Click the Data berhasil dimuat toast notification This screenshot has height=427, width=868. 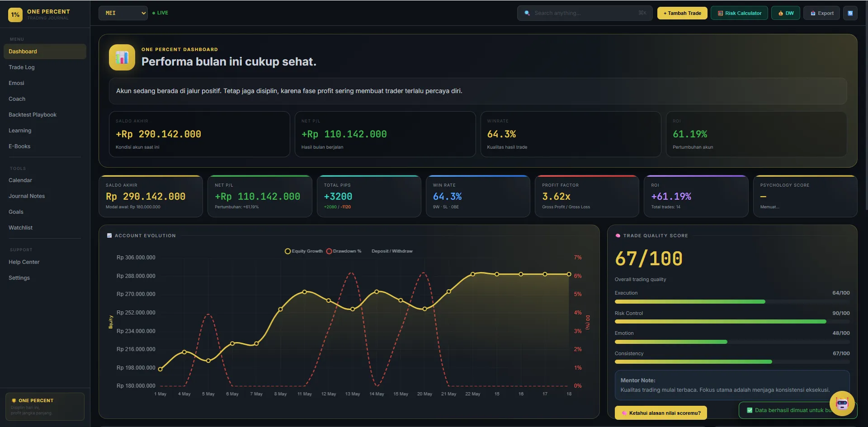pyautogui.click(x=798, y=410)
